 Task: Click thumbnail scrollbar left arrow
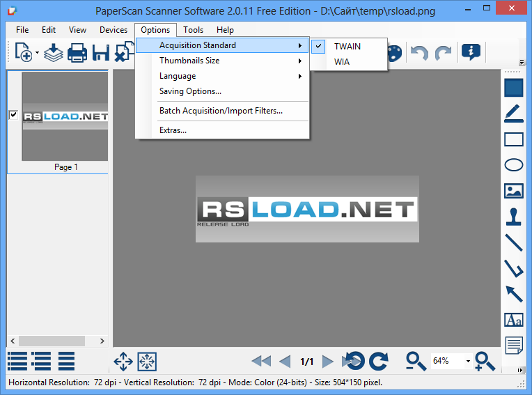13,341
